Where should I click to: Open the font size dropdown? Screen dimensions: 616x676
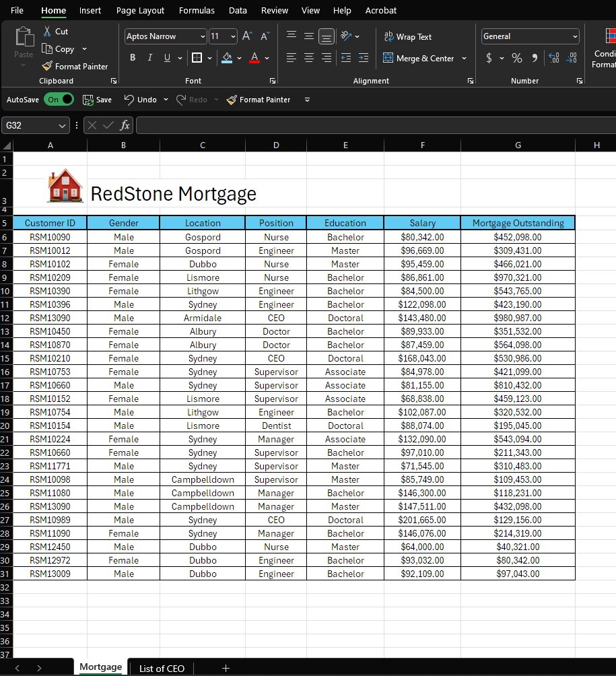[233, 36]
